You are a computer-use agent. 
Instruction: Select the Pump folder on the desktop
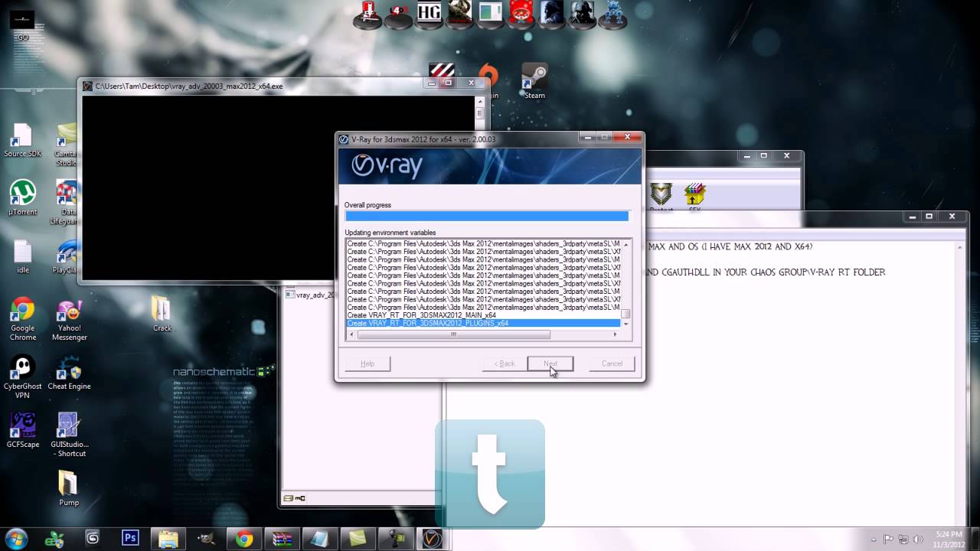[x=69, y=489]
